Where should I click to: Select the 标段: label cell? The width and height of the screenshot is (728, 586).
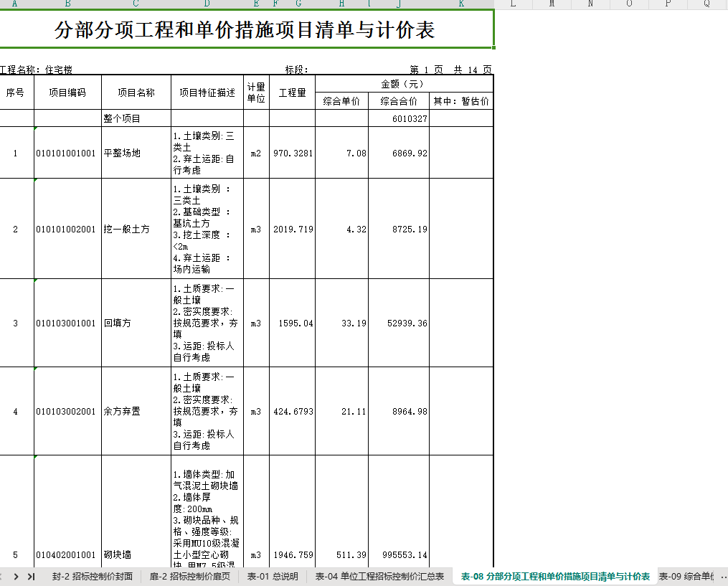296,70
